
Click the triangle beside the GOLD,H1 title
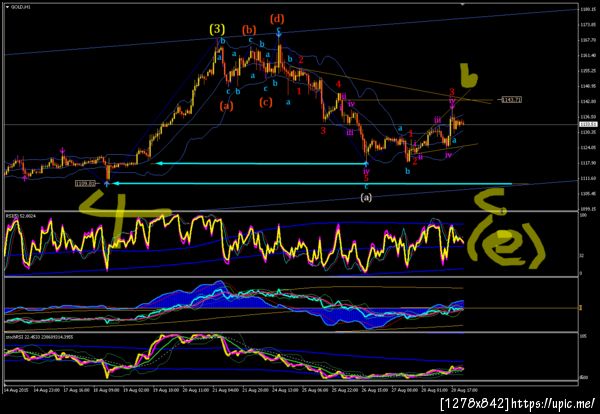click(x=7, y=7)
